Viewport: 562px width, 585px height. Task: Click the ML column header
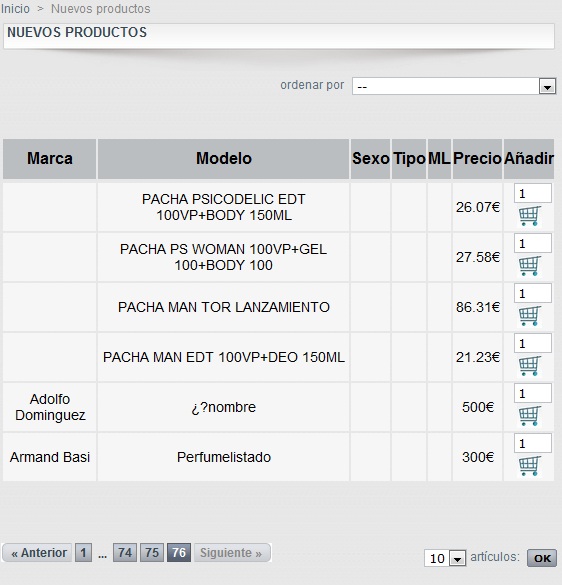[x=439, y=159]
